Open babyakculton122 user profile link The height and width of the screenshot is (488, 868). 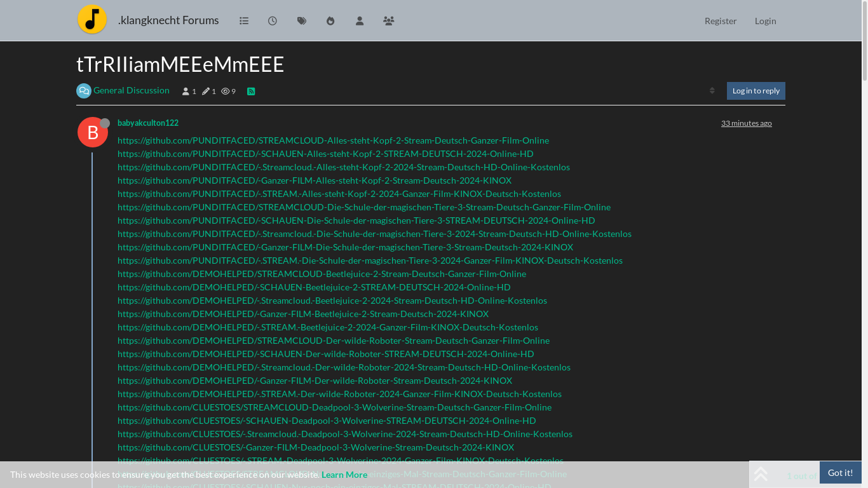[148, 123]
